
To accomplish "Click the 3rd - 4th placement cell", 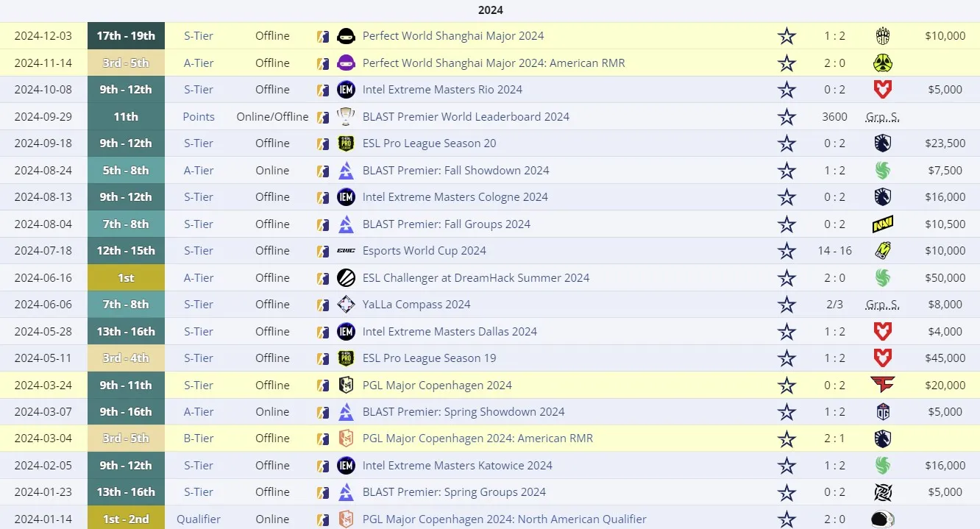I will click(126, 358).
